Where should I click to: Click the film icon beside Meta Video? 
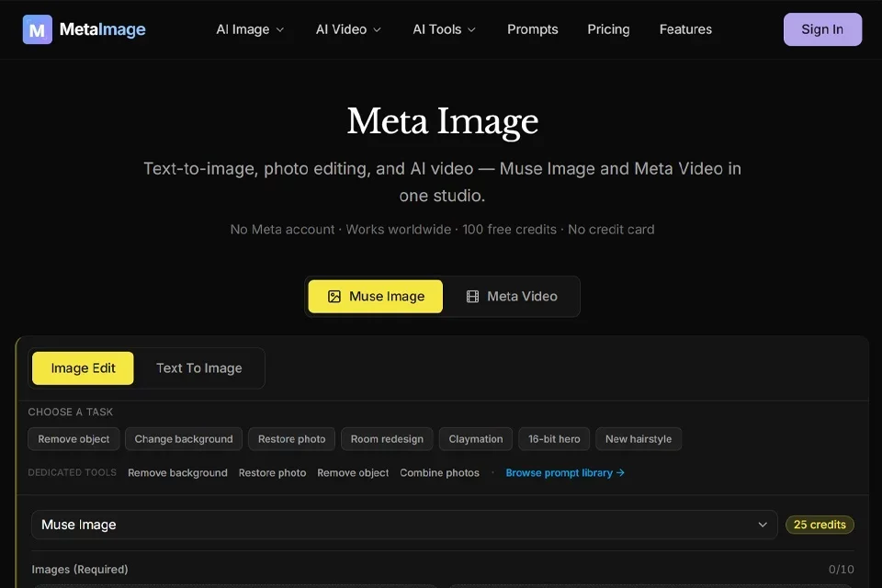click(x=472, y=297)
